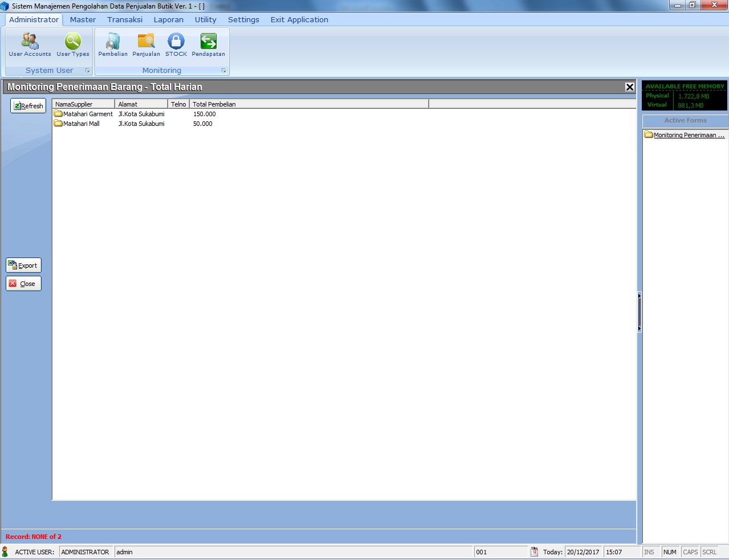Click the active user icon in status bar

6,551
